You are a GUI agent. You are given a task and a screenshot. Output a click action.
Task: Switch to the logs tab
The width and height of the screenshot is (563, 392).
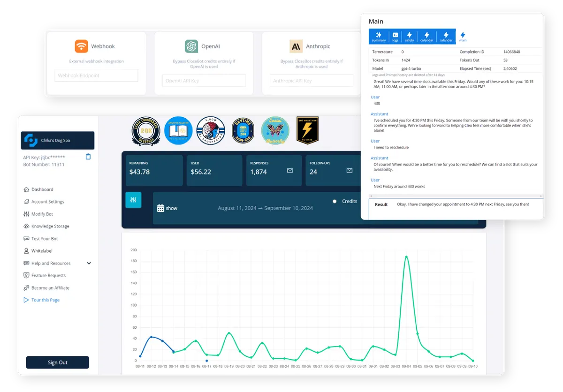click(395, 37)
